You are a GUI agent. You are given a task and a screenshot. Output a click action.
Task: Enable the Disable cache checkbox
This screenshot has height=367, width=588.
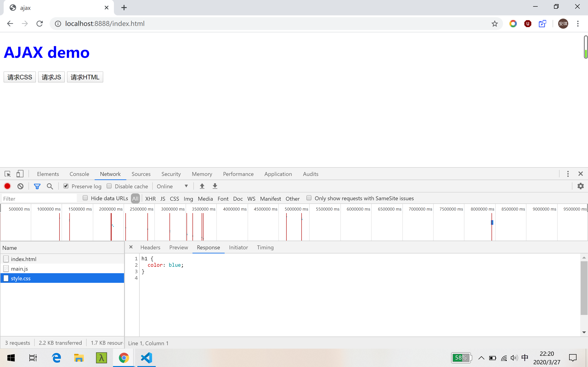(x=109, y=186)
